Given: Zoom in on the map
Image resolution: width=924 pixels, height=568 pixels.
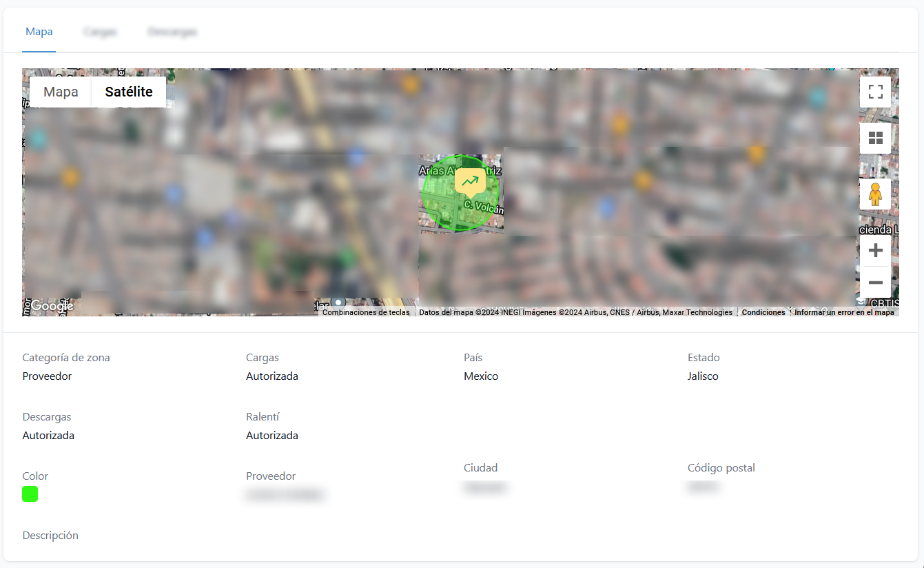Looking at the screenshot, I should pos(875,250).
